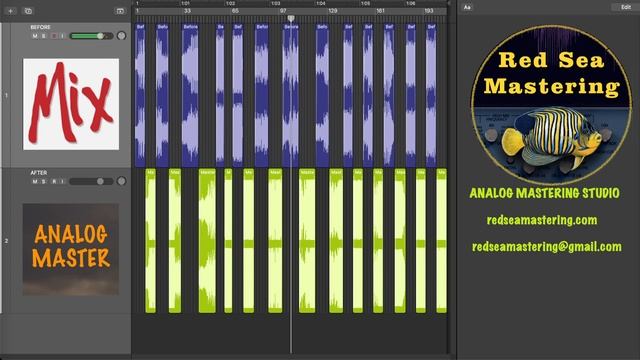Click the Red Sea Mastering fish logo

click(551, 105)
